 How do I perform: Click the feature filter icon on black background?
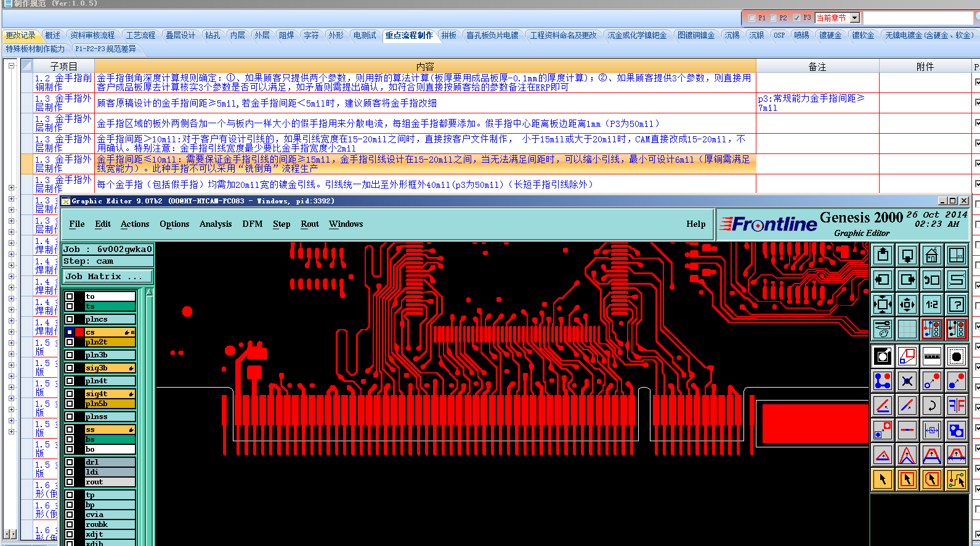[883, 356]
